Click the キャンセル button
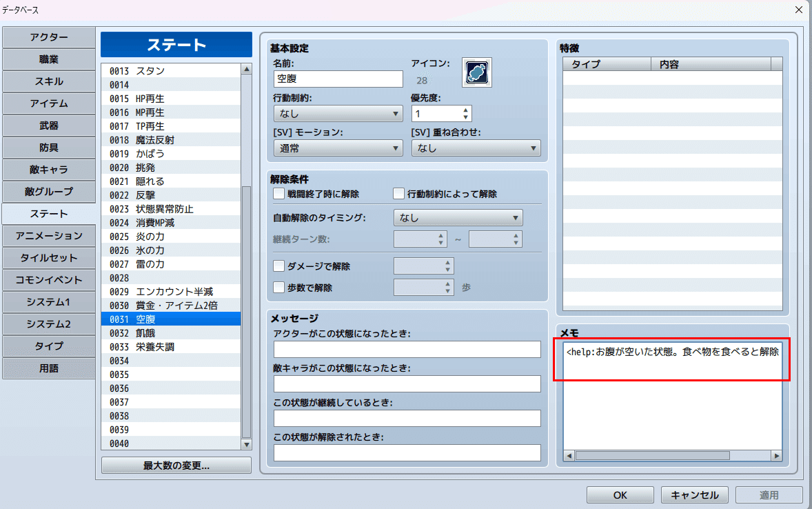812x509 pixels. point(694,495)
